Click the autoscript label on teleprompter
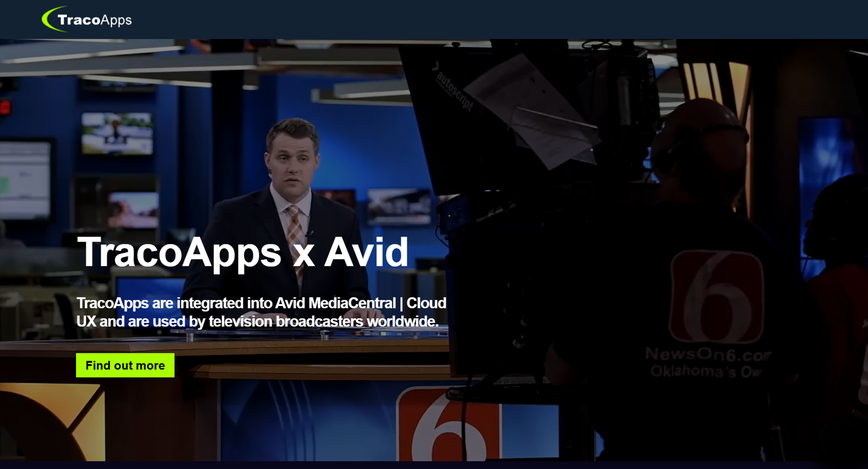This screenshot has width=868, height=469. [x=454, y=90]
